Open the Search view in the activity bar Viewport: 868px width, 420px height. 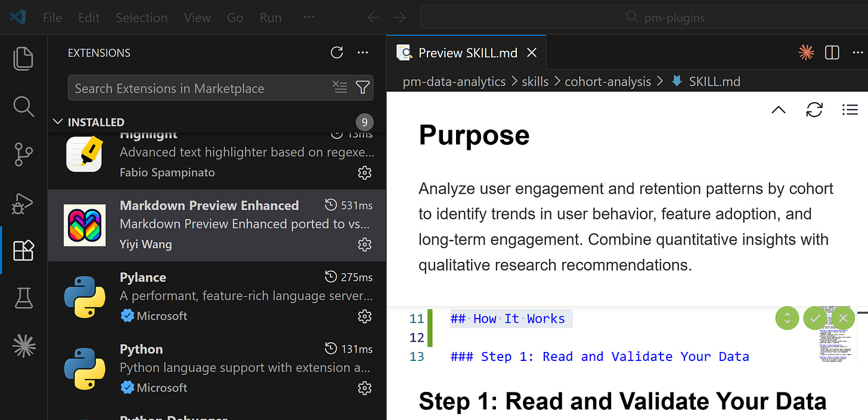coord(23,106)
